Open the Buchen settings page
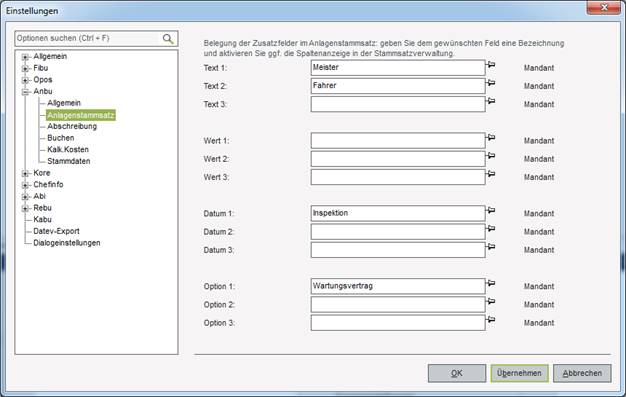This screenshot has height=397, width=626. 61,138
